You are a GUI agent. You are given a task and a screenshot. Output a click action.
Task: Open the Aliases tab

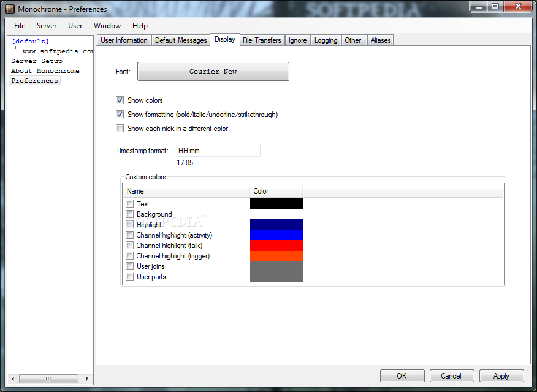tap(381, 40)
